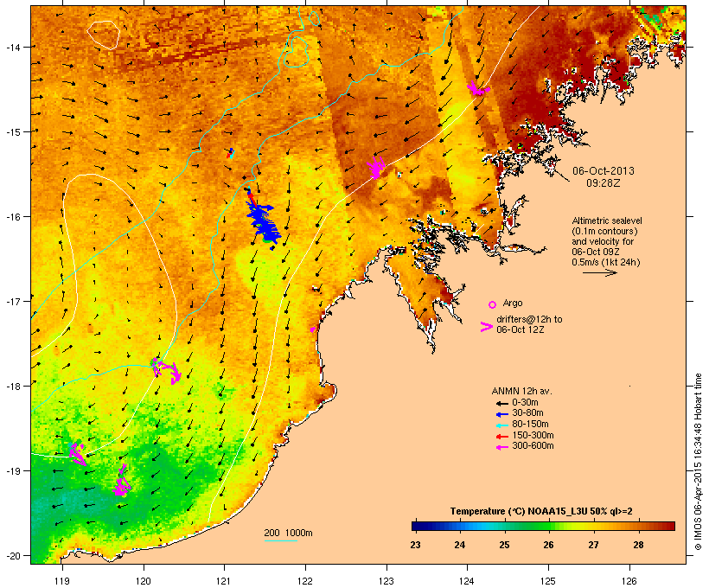Click the magenta drifter track near 120E 18S
This screenshot has height=588, width=709.
[x=166, y=370]
